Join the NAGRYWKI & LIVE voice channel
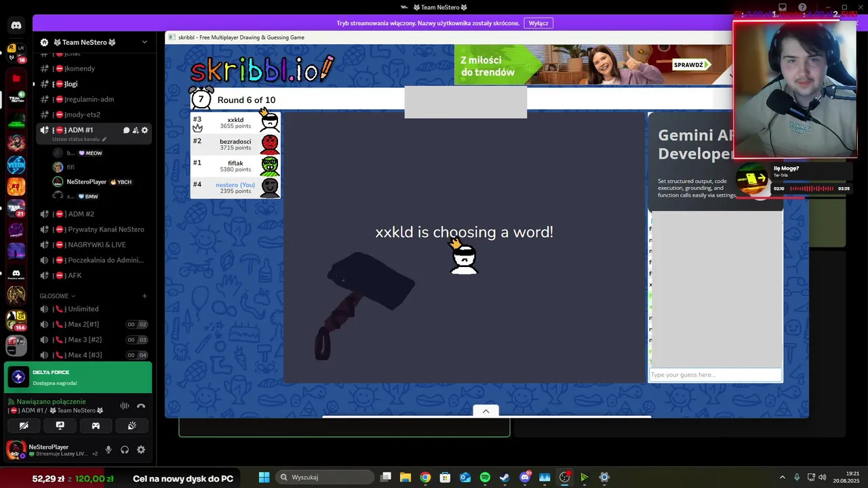The image size is (868, 488). [94, 245]
